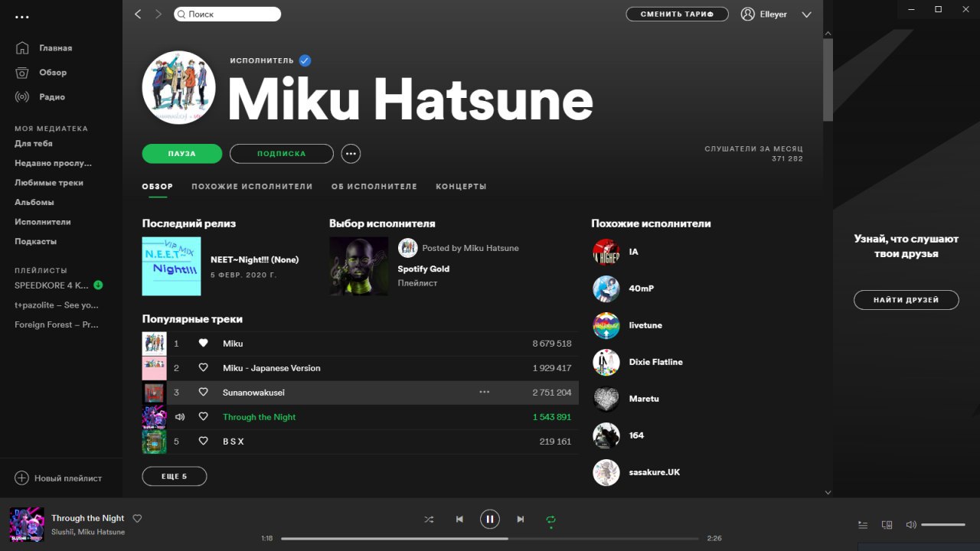
Task: Open the SPEEDKORE 4 K... playlist
Action: [x=51, y=285]
